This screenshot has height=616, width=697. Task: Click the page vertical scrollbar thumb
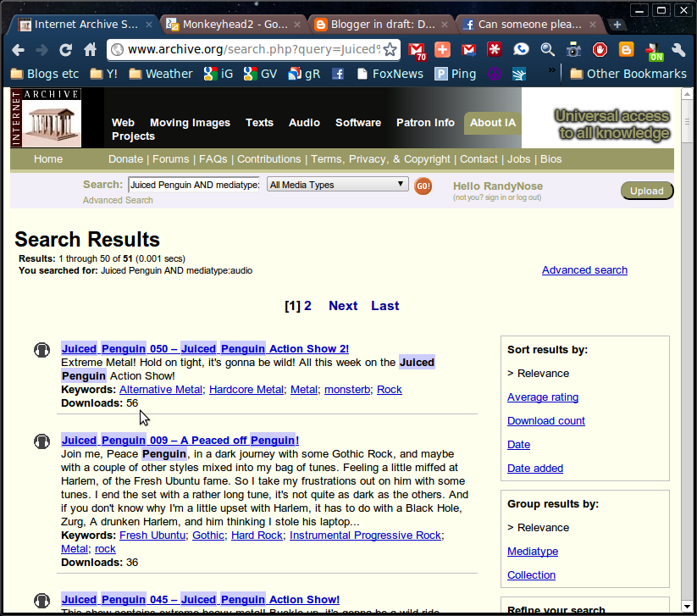coord(687,121)
